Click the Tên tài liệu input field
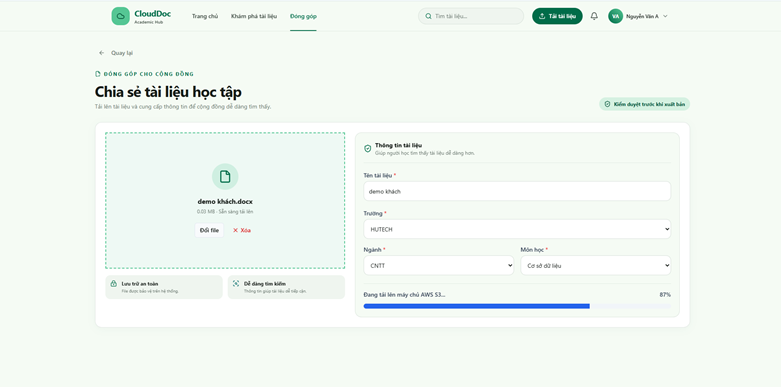 517,191
